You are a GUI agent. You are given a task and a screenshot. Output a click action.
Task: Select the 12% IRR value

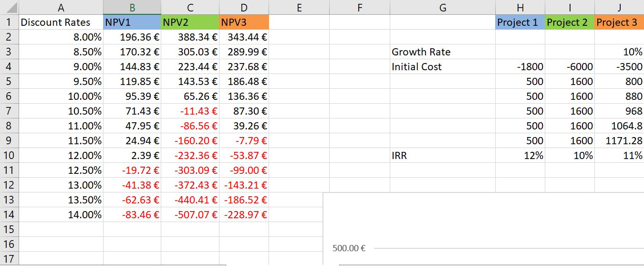pyautogui.click(x=520, y=155)
